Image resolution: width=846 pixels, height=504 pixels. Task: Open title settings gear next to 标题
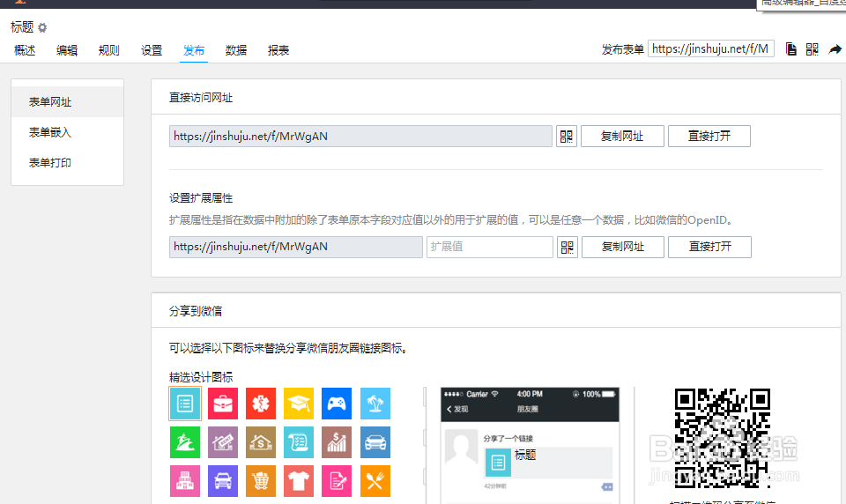click(42, 27)
